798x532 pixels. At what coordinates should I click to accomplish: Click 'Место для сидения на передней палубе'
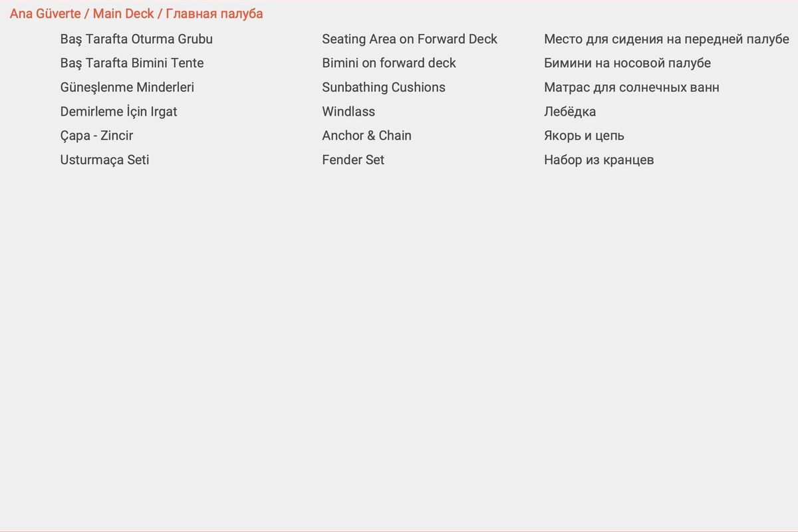coord(666,39)
